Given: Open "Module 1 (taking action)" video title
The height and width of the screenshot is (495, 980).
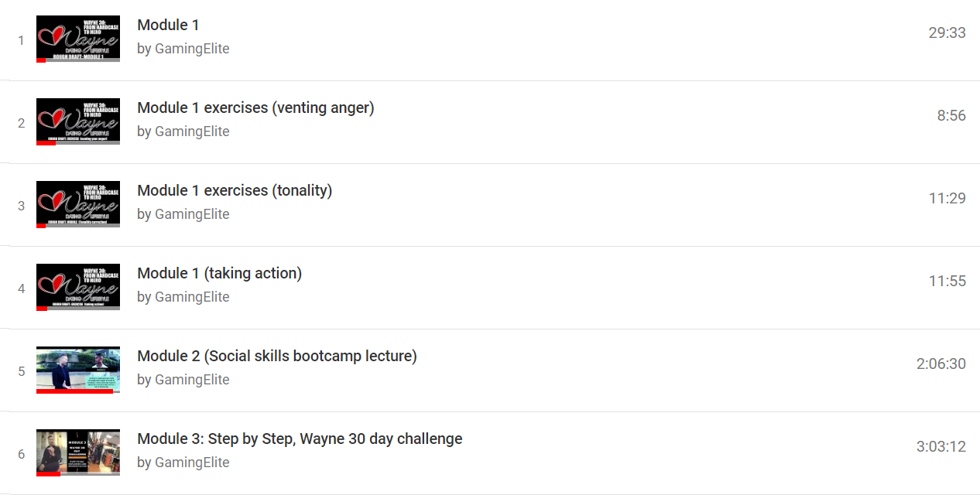Looking at the screenshot, I should point(219,273).
